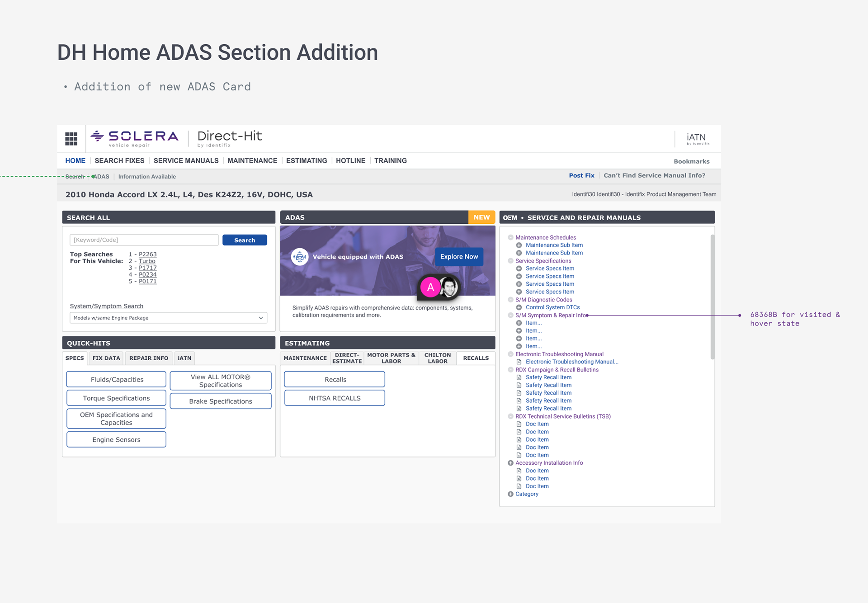
Task: Click top search code P2263
Action: pyautogui.click(x=147, y=254)
